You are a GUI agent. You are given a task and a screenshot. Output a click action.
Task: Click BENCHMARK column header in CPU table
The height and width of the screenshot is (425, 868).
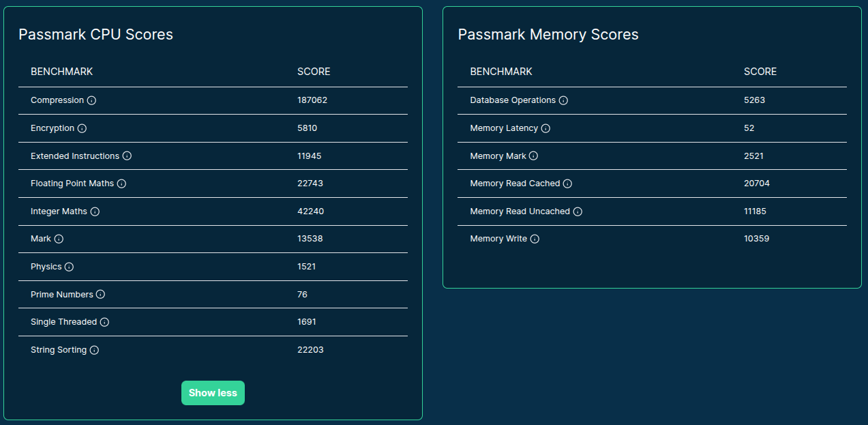tap(62, 72)
